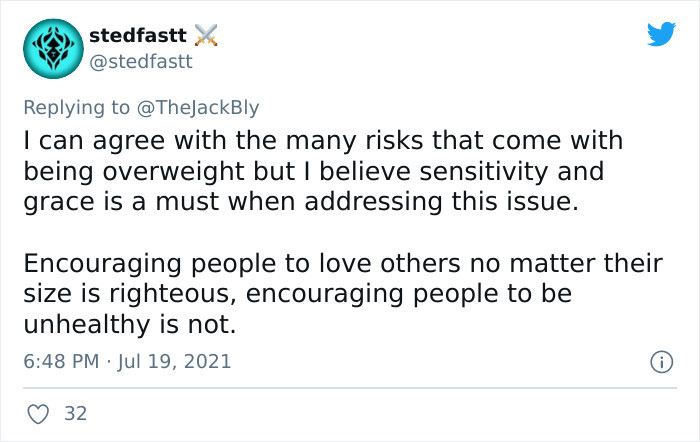700x442 pixels.
Task: Click the display name "stedfastt"
Action: click(x=137, y=35)
